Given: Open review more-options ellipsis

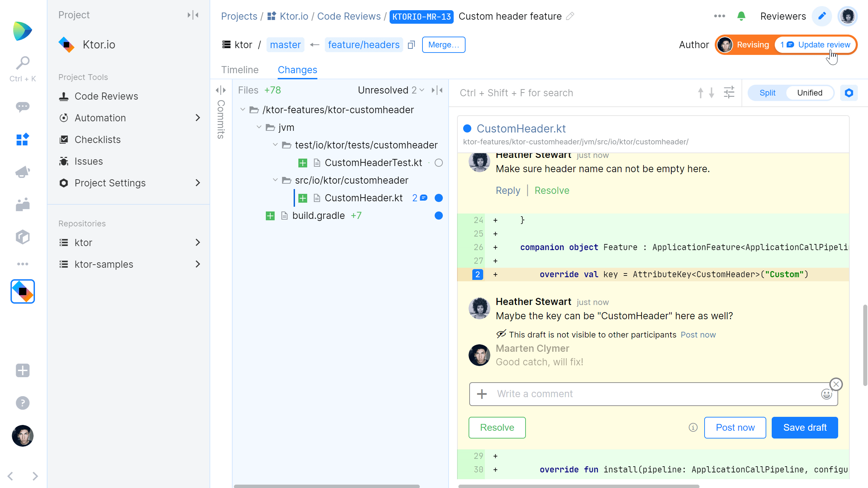Looking at the screenshot, I should (x=719, y=16).
